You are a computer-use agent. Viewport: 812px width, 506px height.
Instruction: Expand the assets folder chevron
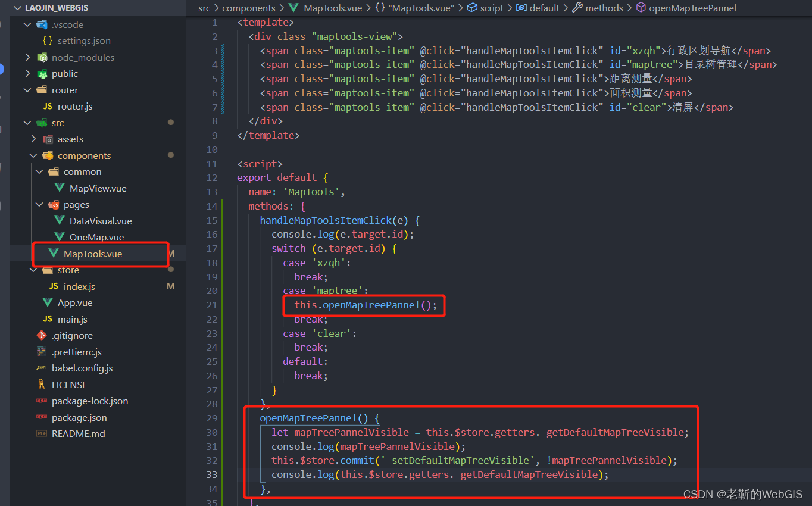click(x=33, y=139)
